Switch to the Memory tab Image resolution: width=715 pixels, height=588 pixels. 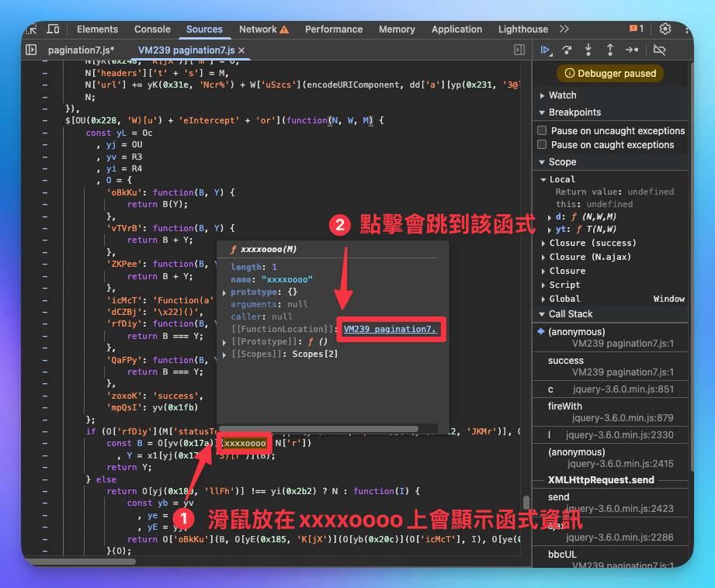[397, 29]
